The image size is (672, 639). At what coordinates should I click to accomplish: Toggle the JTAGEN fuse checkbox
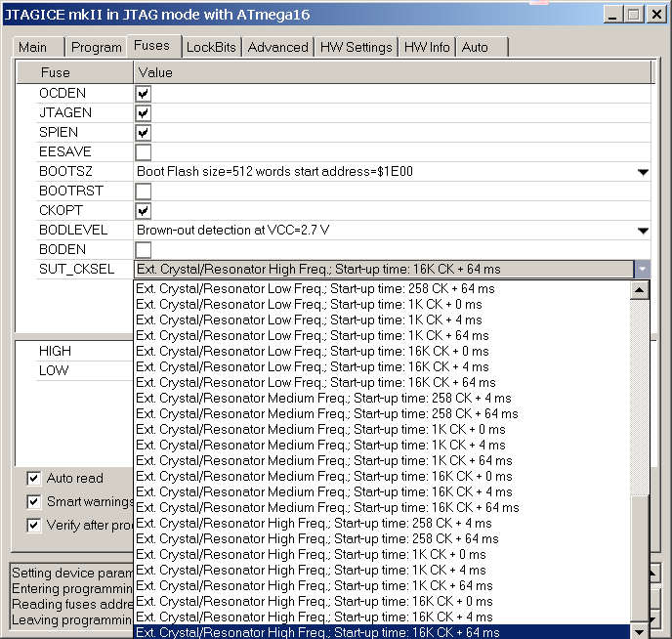click(144, 113)
